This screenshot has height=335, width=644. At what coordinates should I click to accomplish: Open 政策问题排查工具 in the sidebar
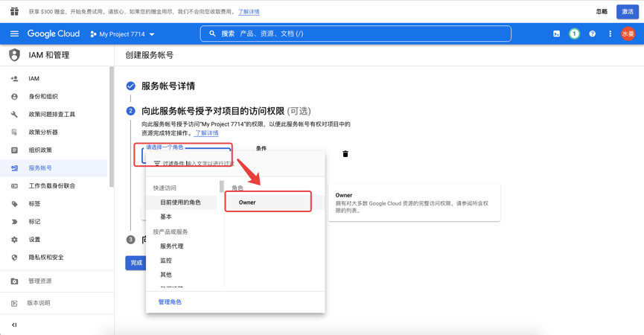pos(54,114)
